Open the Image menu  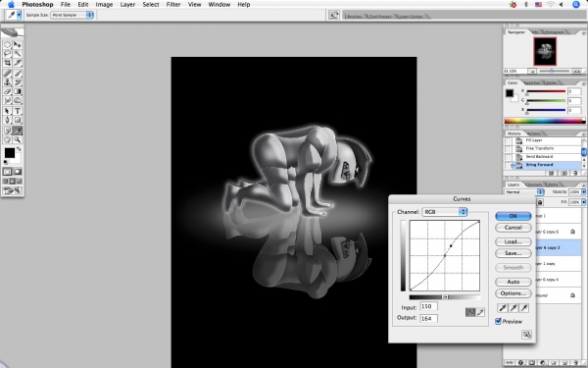click(x=104, y=5)
